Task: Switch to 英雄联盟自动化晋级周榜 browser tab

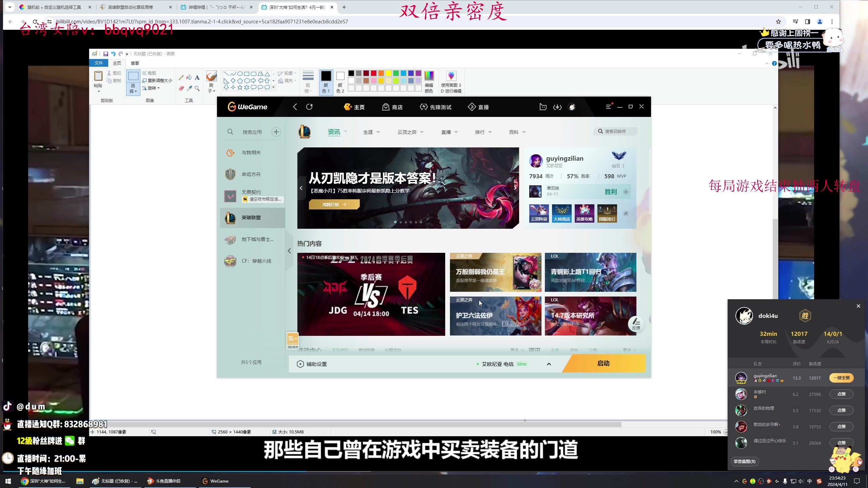Action: pyautogui.click(x=136, y=7)
